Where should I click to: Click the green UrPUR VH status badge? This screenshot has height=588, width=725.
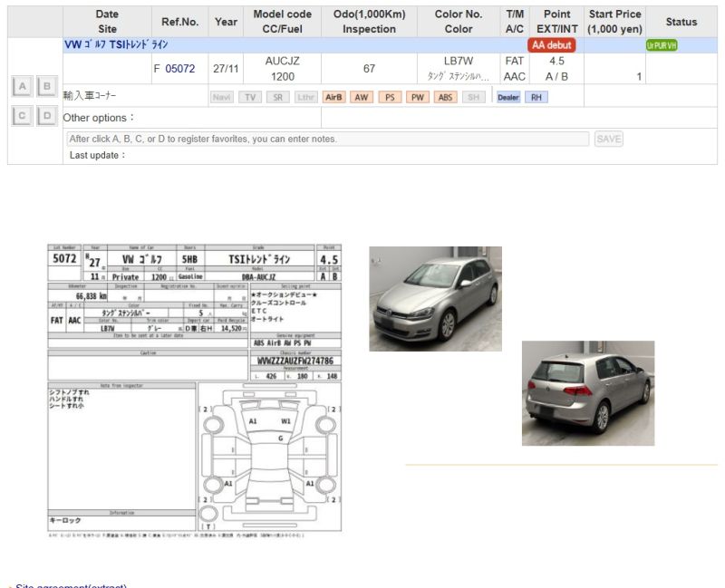662,45
